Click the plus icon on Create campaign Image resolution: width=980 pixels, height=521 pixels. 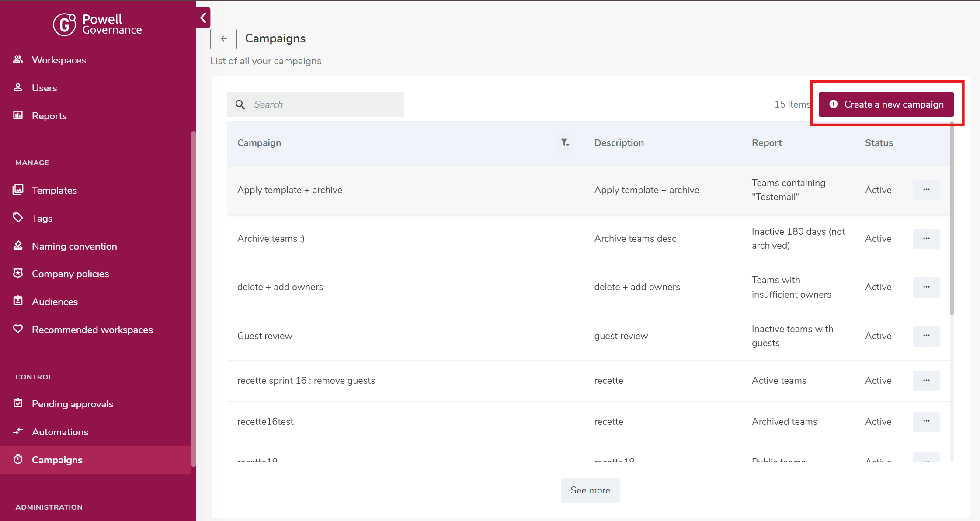click(834, 104)
